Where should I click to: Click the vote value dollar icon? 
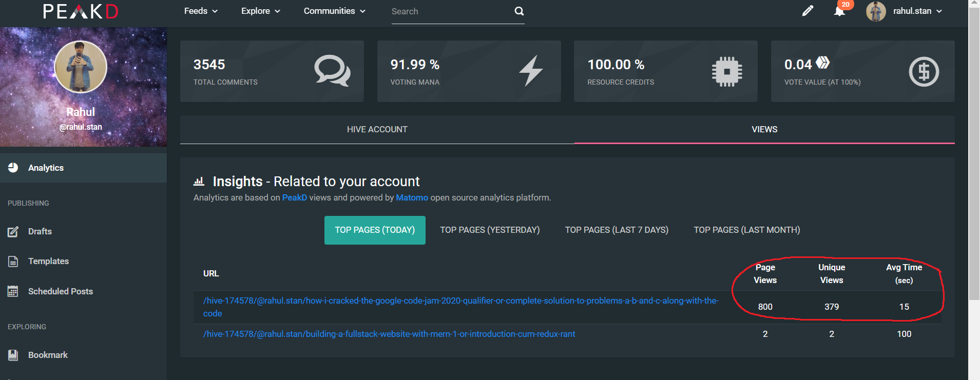[x=924, y=71]
